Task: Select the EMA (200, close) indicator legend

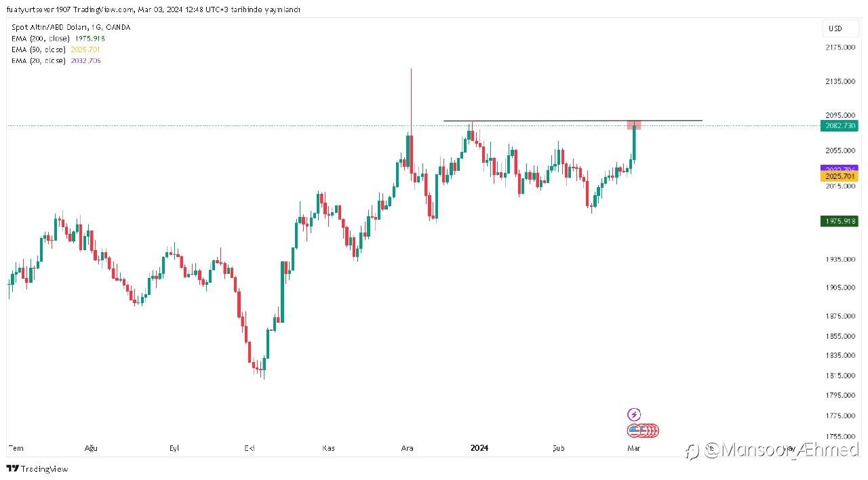Action: pos(39,39)
